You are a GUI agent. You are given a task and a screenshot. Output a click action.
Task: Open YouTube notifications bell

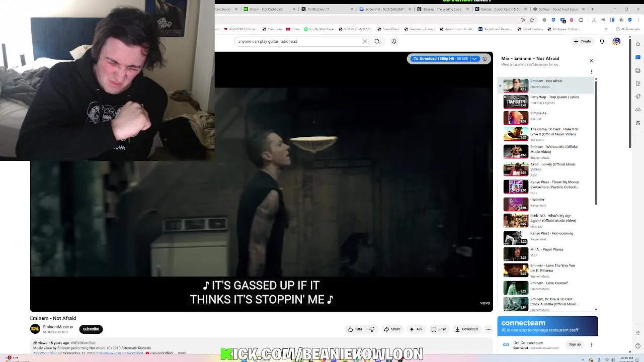tap(602, 41)
